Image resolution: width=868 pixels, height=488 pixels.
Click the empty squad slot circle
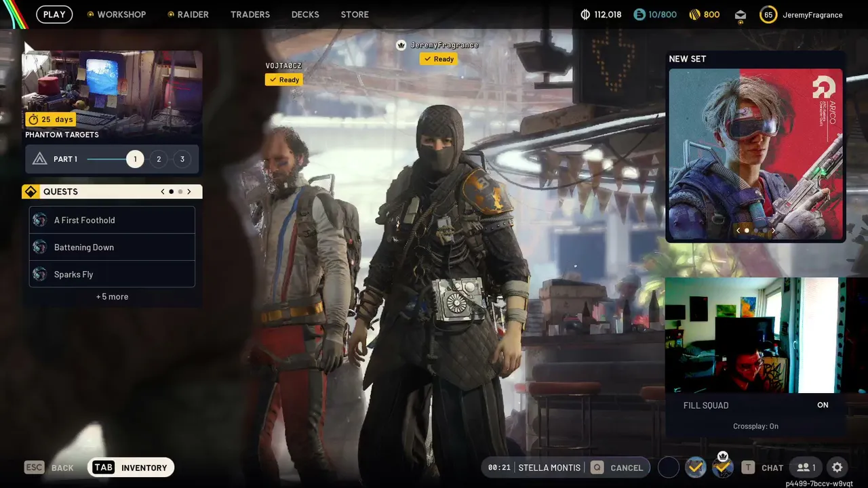coord(669,467)
